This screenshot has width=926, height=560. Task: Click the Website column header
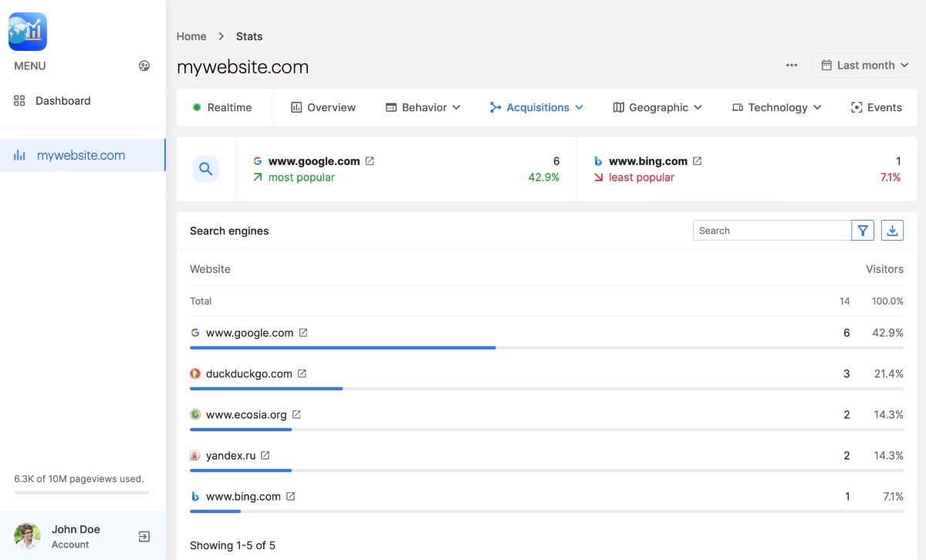tap(210, 269)
